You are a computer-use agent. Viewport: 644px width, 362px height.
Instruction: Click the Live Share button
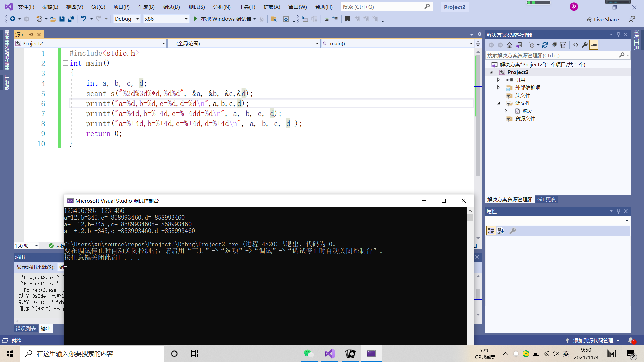[602, 19]
